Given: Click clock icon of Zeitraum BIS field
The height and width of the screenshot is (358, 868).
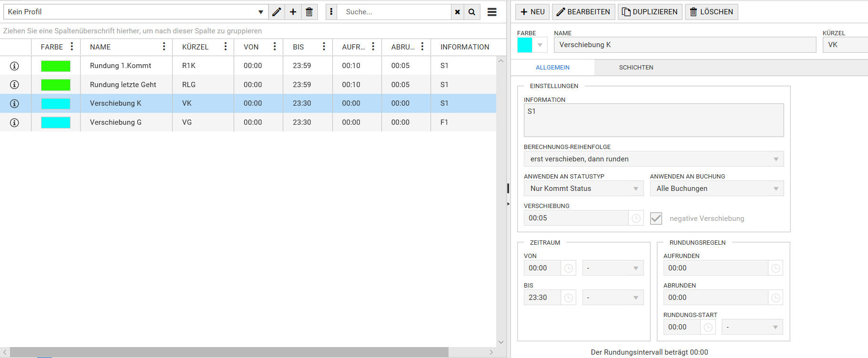Looking at the screenshot, I should point(569,298).
